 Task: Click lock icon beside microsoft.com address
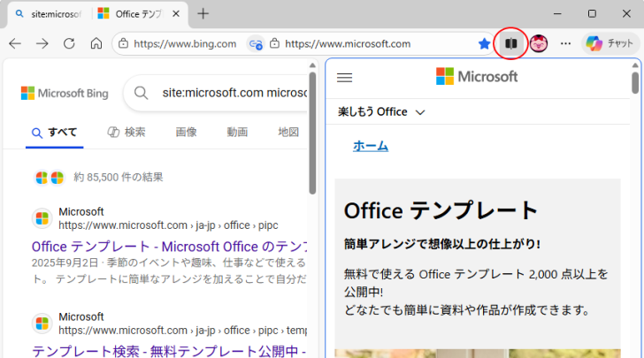(275, 43)
